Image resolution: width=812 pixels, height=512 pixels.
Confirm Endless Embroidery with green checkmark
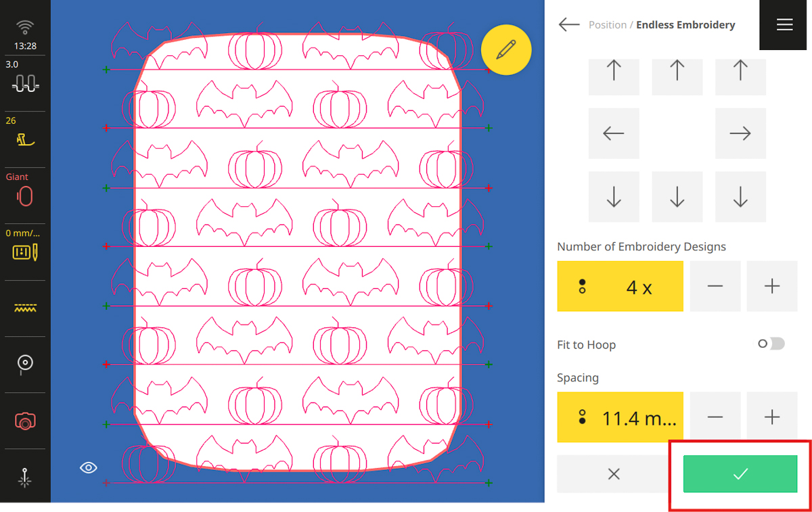tap(740, 473)
